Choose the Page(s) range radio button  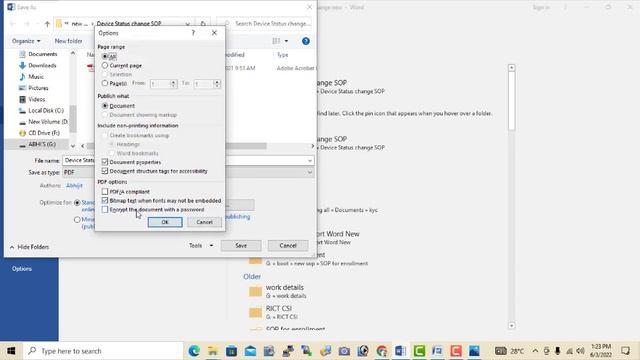(x=105, y=83)
